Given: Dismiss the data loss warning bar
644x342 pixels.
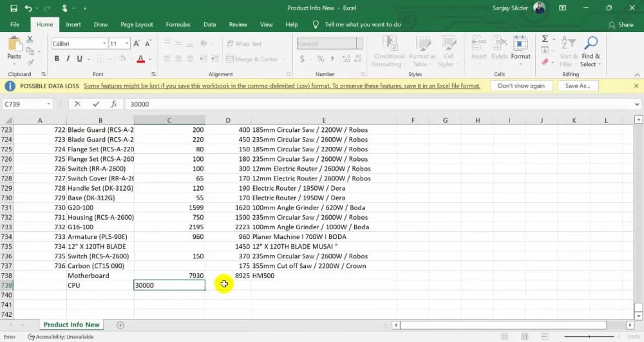Looking at the screenshot, I should click(636, 86).
